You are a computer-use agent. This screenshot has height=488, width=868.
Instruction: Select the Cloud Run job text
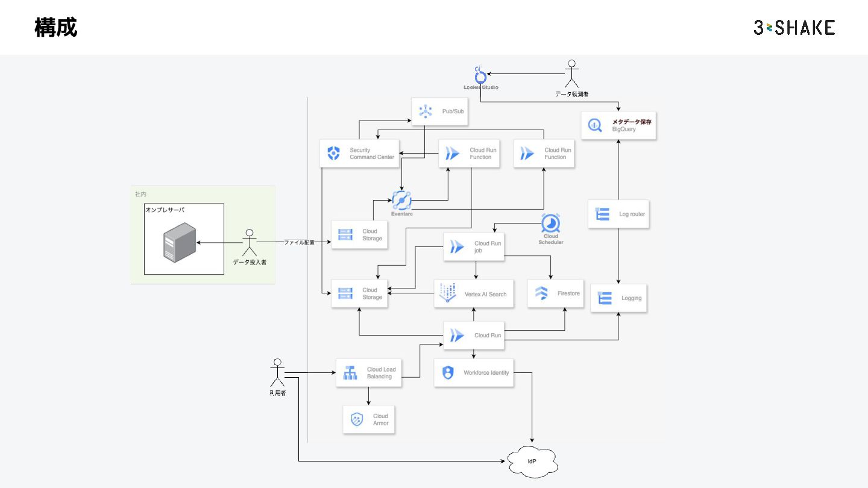[488, 247]
